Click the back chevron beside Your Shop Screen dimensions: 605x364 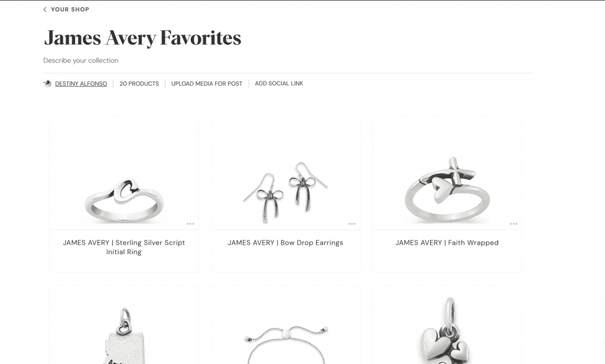(45, 9)
